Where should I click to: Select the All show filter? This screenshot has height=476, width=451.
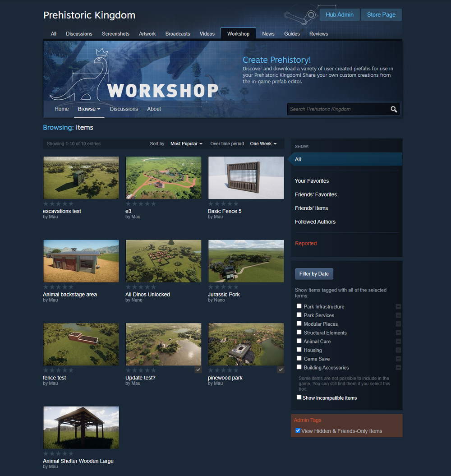pos(347,159)
